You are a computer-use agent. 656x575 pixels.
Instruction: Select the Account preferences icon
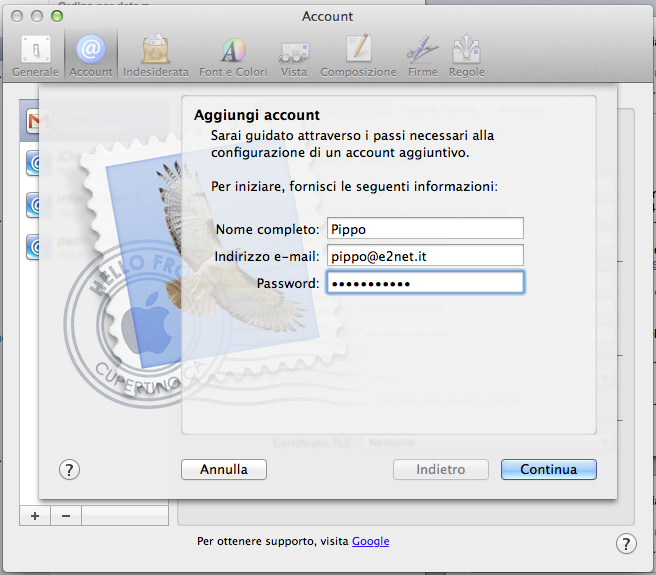tap(91, 56)
